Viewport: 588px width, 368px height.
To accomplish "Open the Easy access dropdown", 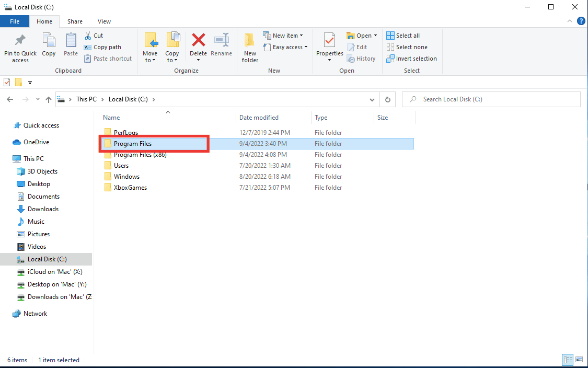I will [x=285, y=47].
